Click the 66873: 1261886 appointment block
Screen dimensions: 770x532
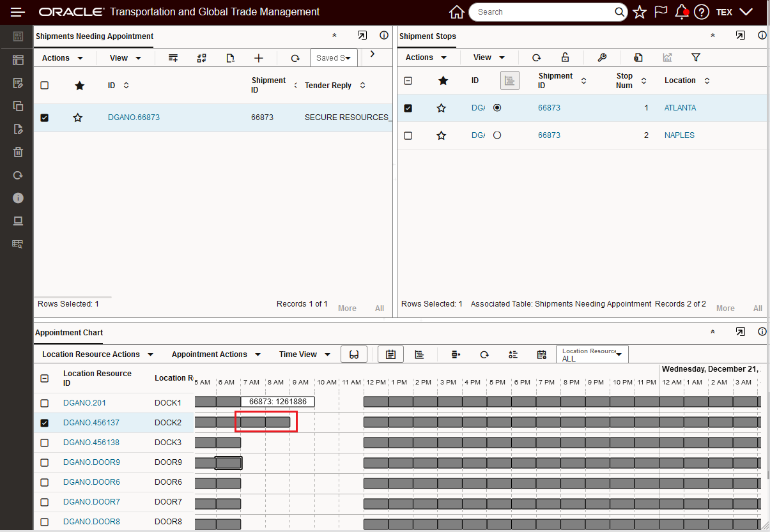point(277,402)
